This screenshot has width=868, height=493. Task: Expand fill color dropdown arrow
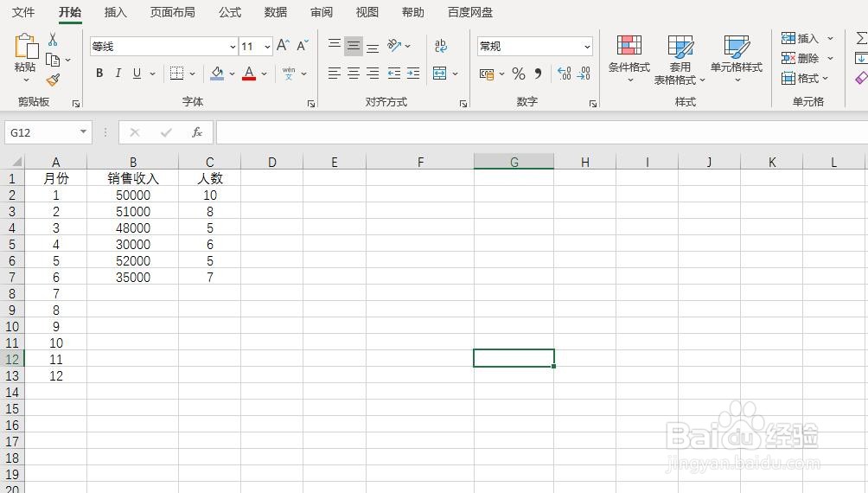232,74
